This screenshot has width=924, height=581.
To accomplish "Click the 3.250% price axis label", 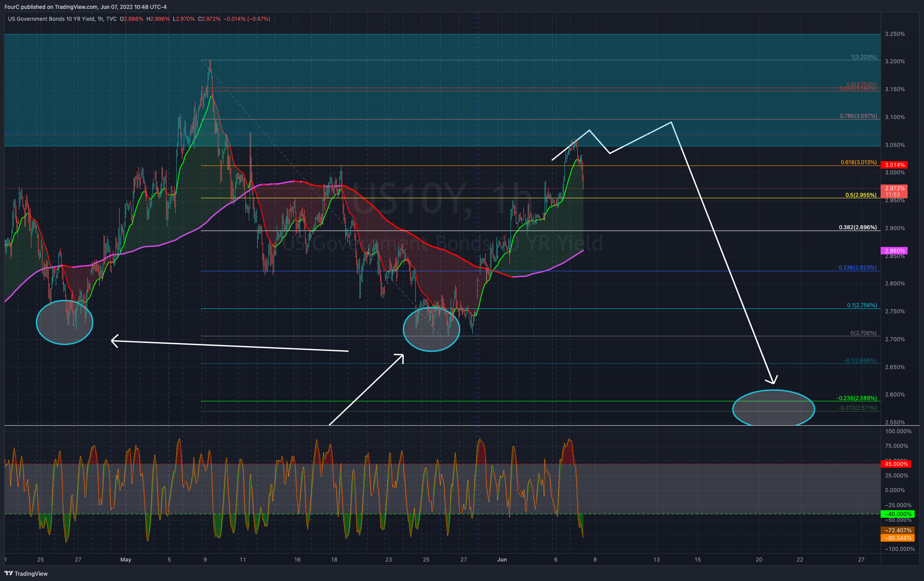I will 895,34.
